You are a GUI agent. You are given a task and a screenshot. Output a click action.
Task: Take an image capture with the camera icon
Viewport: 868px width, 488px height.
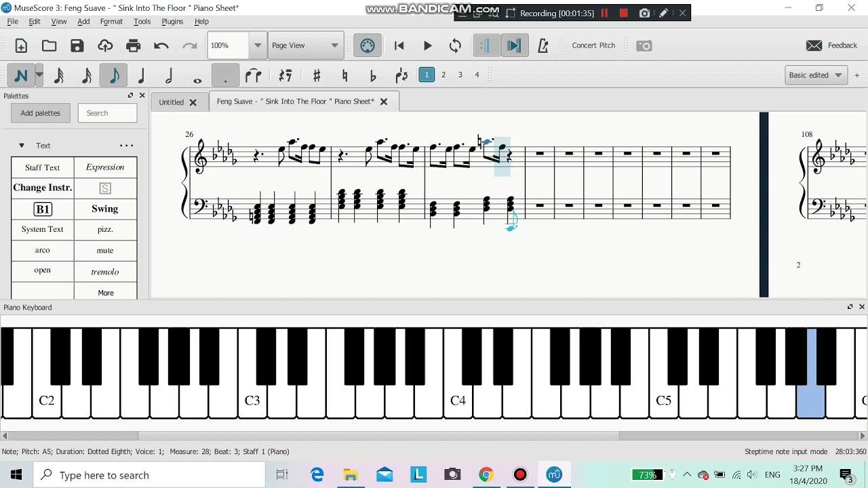click(644, 46)
